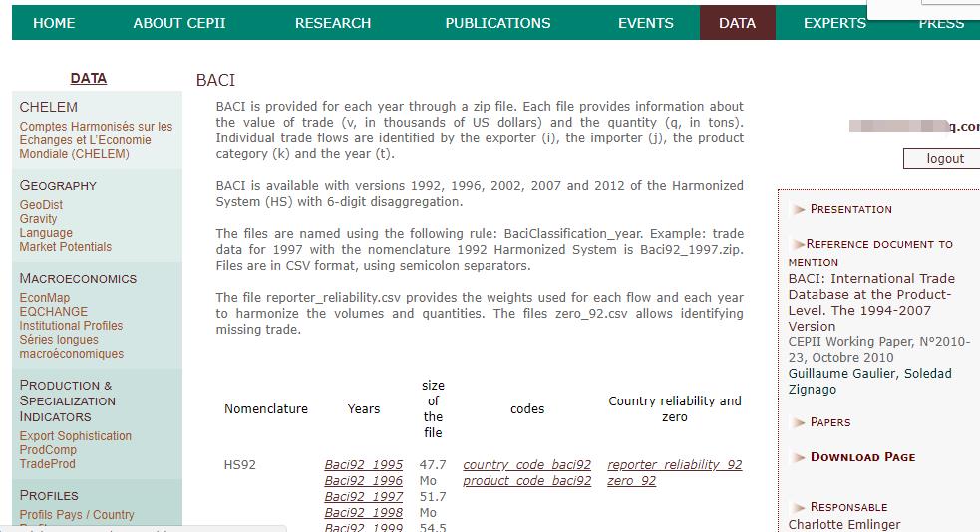
Task: Click the Geography sidebar heading
Action: coord(58,185)
